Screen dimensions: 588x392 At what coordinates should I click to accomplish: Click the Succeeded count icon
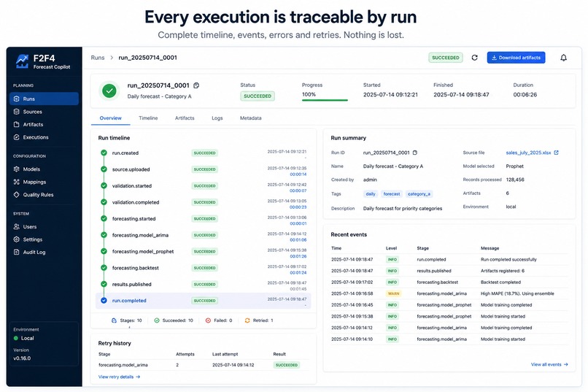tap(157, 320)
